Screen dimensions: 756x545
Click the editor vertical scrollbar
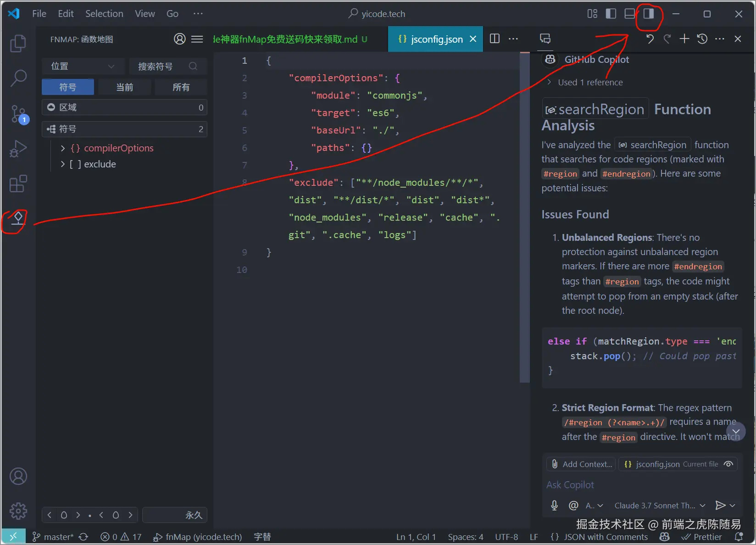click(x=525, y=217)
